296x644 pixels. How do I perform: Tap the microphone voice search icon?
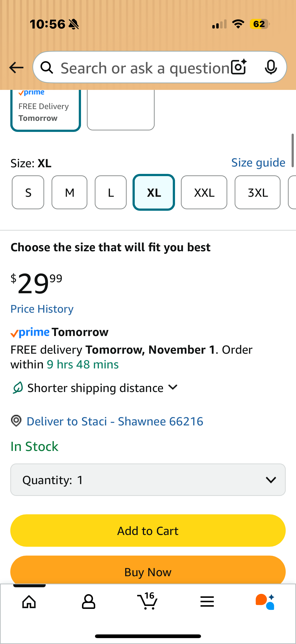tap(270, 67)
